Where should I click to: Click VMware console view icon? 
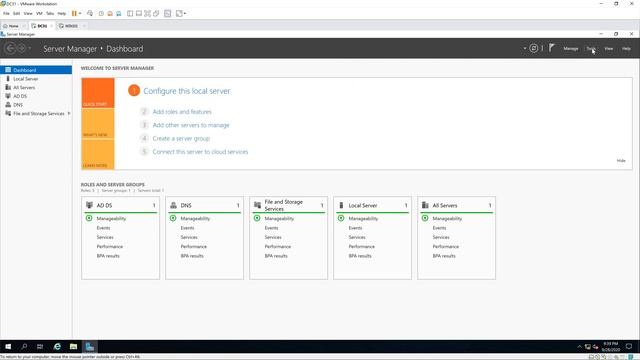(167, 13)
